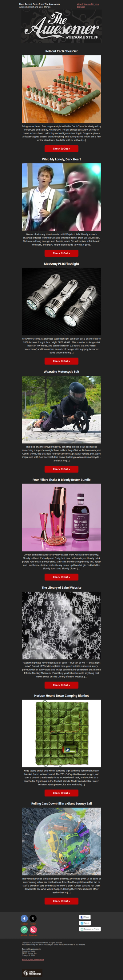Open The Library of Babel Website title
This screenshot has height=980, width=123.
pyautogui.click(x=61, y=587)
